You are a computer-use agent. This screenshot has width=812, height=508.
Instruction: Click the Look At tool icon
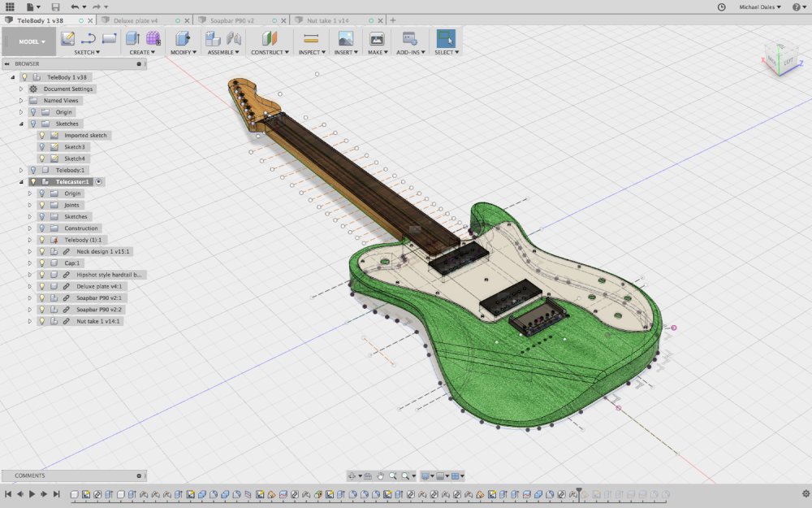click(x=368, y=475)
